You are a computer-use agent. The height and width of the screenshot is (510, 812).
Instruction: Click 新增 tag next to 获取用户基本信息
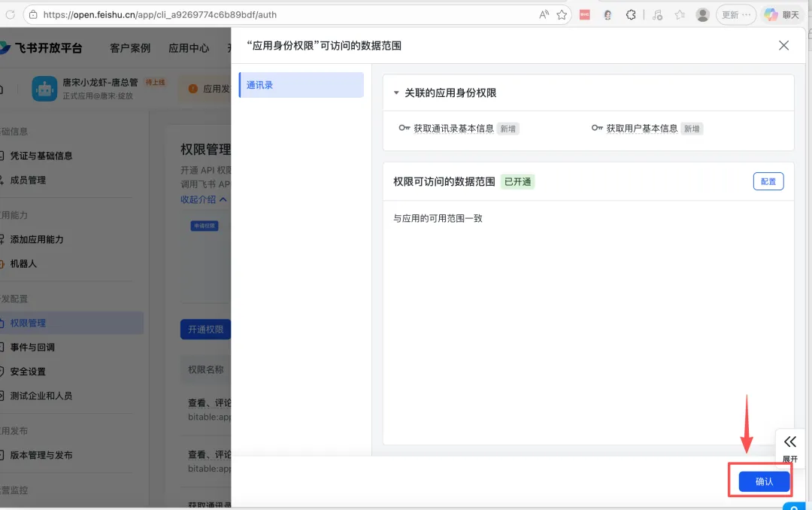[x=692, y=129]
